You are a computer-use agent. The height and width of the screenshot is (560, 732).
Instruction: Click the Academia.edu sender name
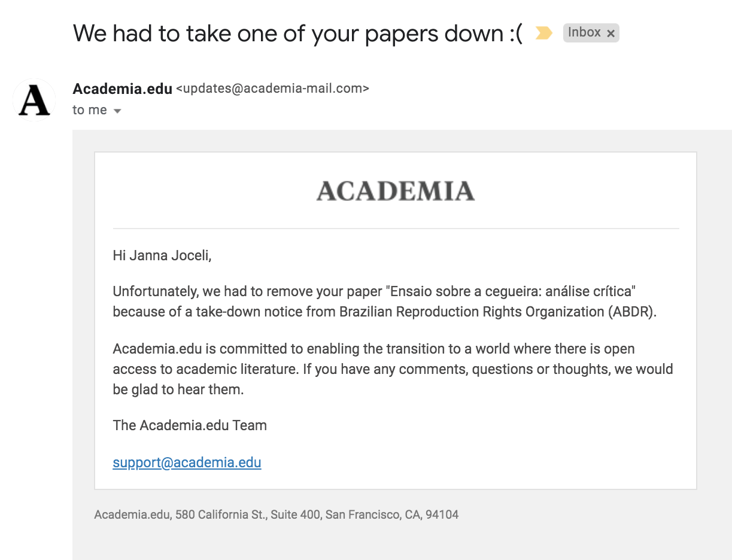[x=122, y=89]
